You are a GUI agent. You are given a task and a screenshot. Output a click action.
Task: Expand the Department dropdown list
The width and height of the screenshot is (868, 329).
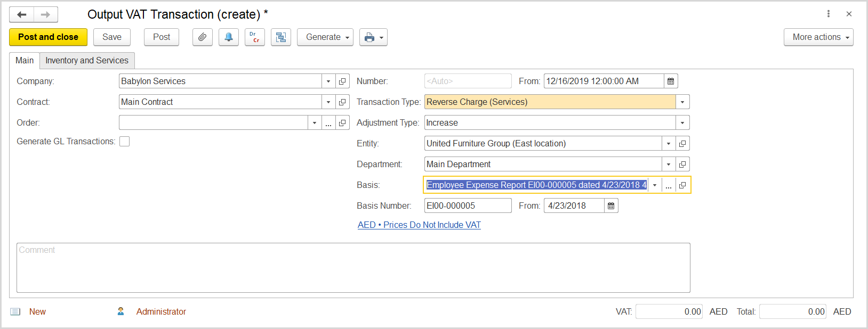click(x=669, y=164)
